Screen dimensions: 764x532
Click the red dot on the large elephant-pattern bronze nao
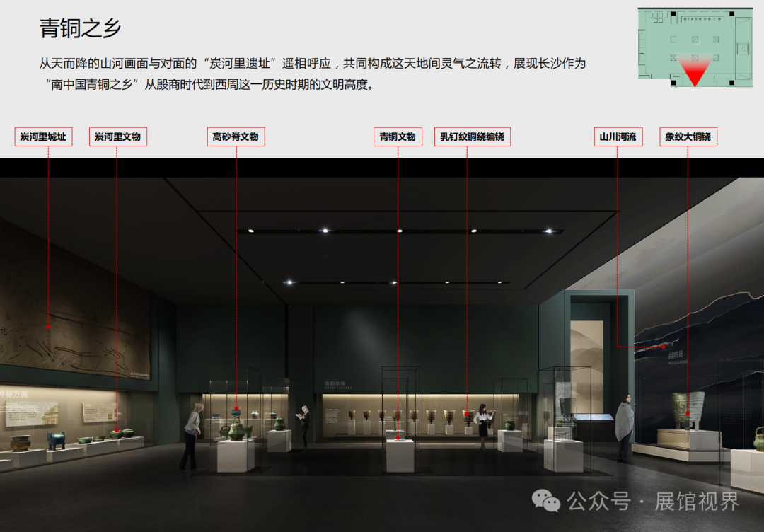(x=687, y=412)
